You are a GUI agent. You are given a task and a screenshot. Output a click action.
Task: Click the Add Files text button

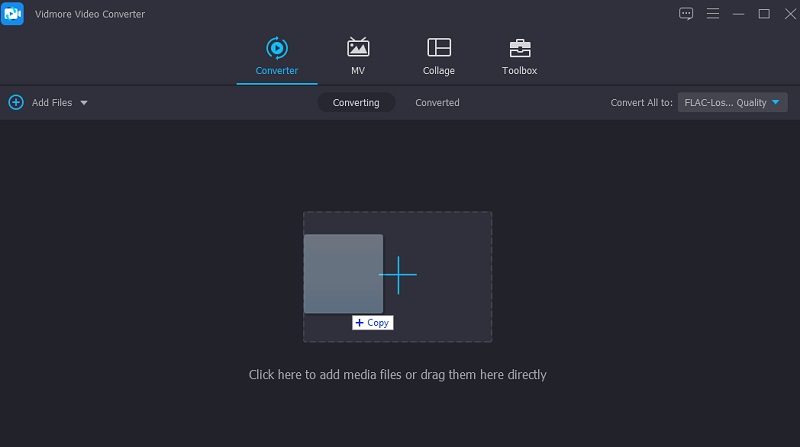pyautogui.click(x=52, y=103)
